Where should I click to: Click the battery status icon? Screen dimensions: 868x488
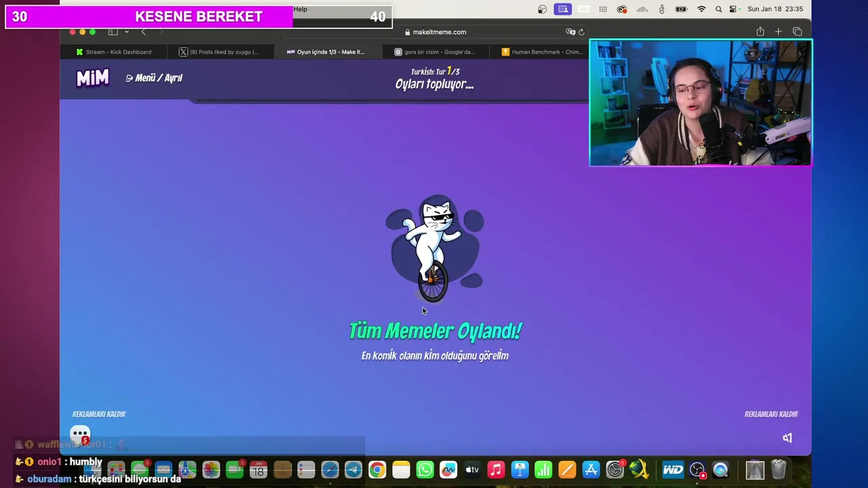pyautogui.click(x=682, y=9)
